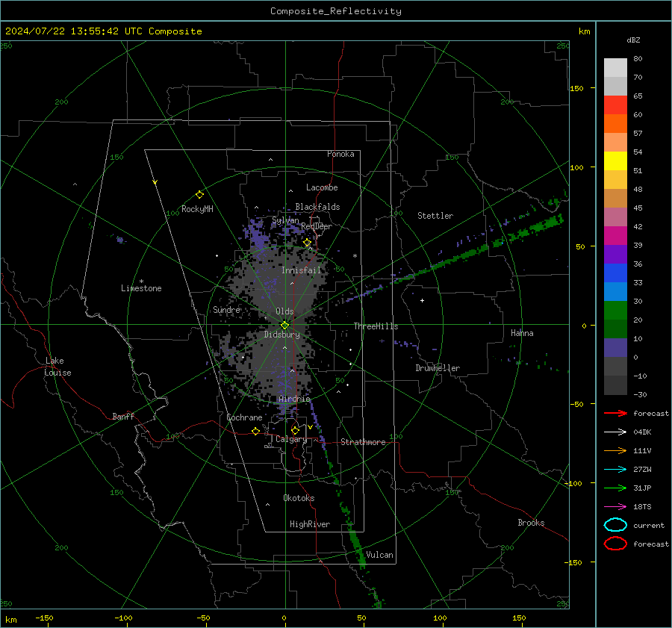672x628 pixels.
Task: Click the HighRiver label
Action: (310, 524)
